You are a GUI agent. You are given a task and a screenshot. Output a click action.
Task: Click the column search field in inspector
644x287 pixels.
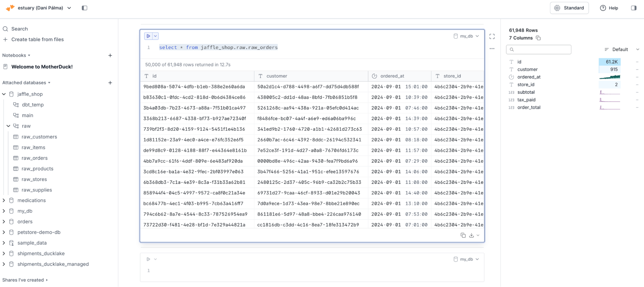pyautogui.click(x=539, y=49)
